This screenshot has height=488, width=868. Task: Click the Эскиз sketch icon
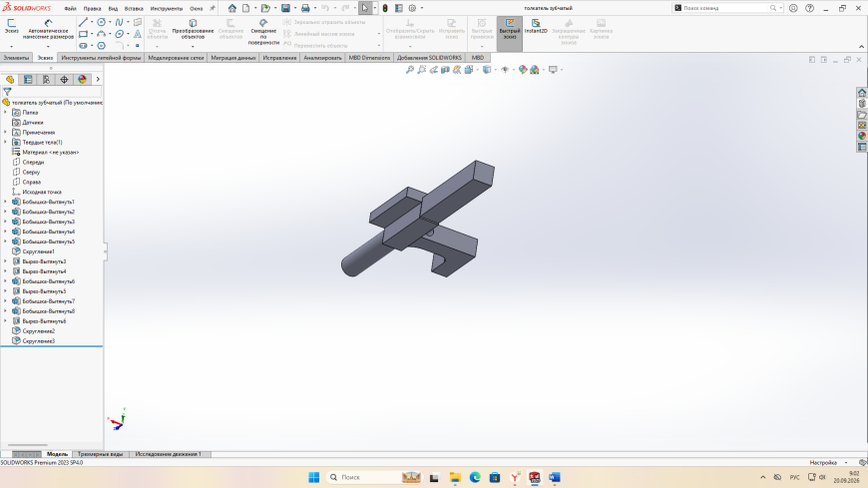click(11, 26)
